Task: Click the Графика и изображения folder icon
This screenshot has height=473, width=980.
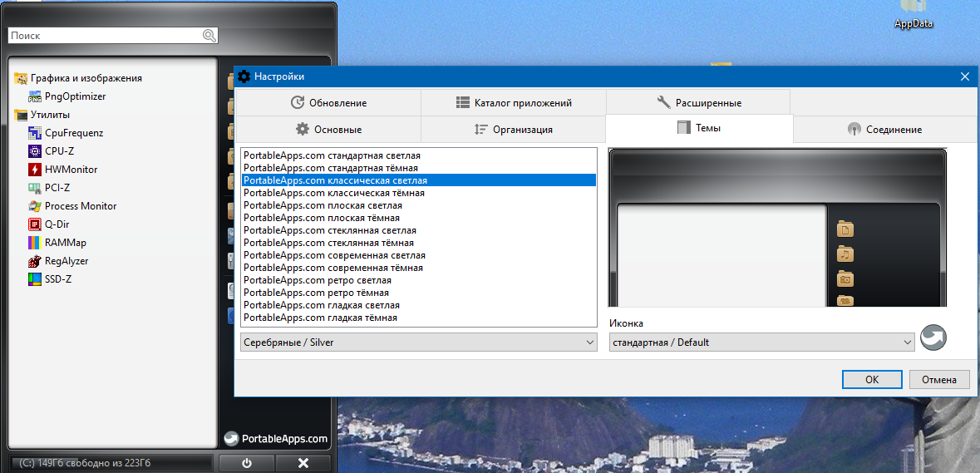Action: click(21, 78)
